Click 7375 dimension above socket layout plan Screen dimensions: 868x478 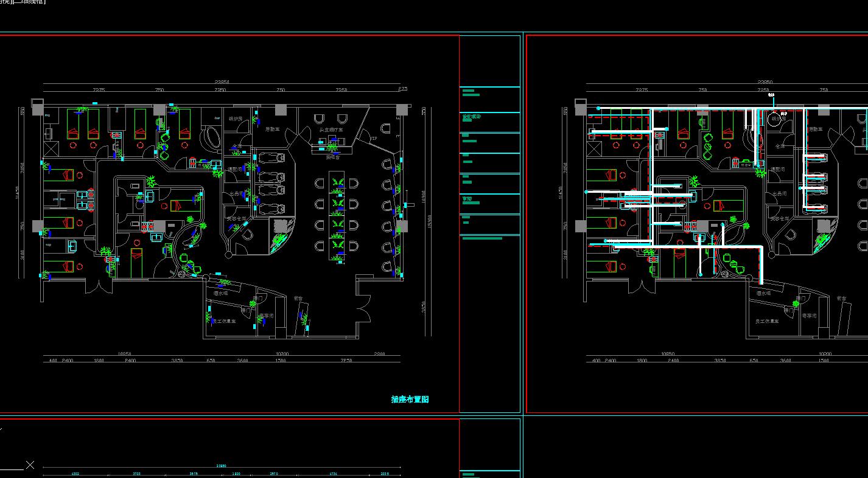[99, 90]
